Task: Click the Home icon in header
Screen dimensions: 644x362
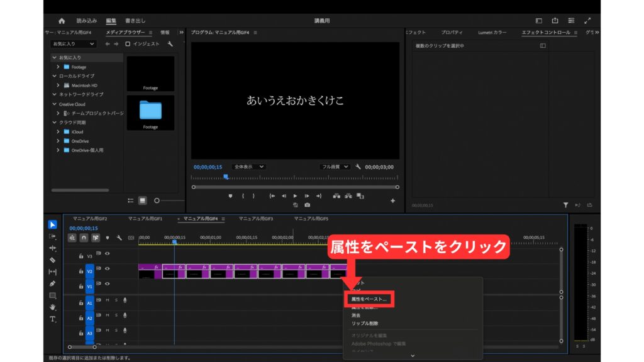Action: (x=62, y=21)
